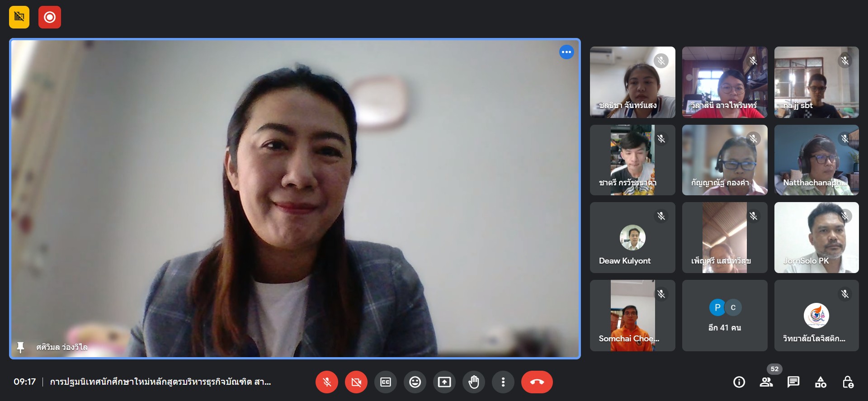Viewport: 868px width, 401px height.
Task: Open the three-dot more options menu
Action: [x=503, y=382]
